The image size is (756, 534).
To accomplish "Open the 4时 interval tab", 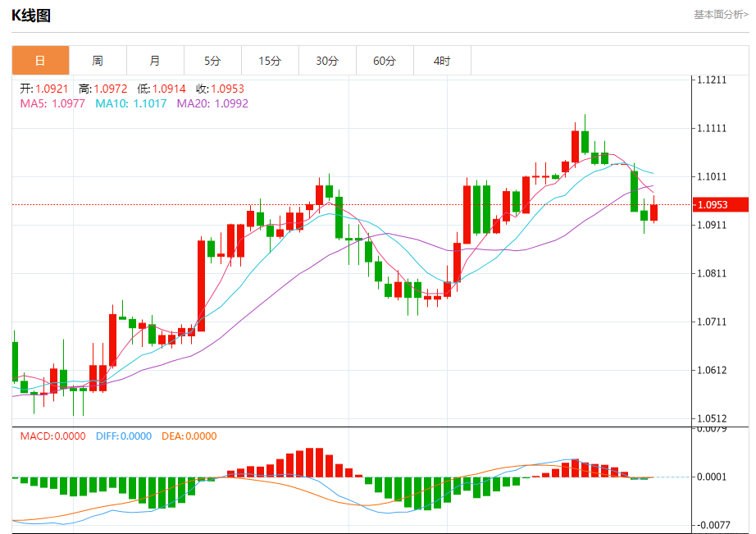I will (442, 61).
